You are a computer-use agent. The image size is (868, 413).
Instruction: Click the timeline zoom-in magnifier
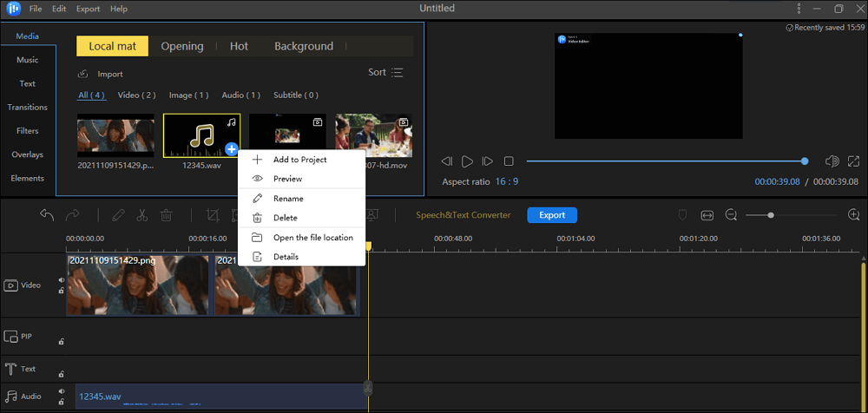coord(854,215)
